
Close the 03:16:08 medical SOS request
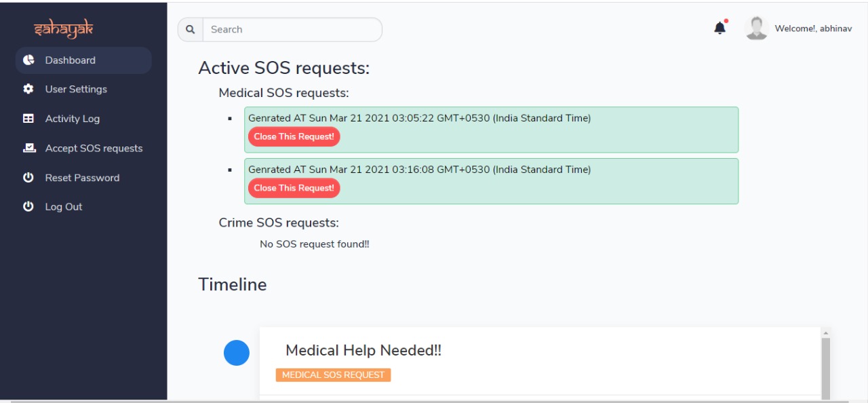pos(294,188)
